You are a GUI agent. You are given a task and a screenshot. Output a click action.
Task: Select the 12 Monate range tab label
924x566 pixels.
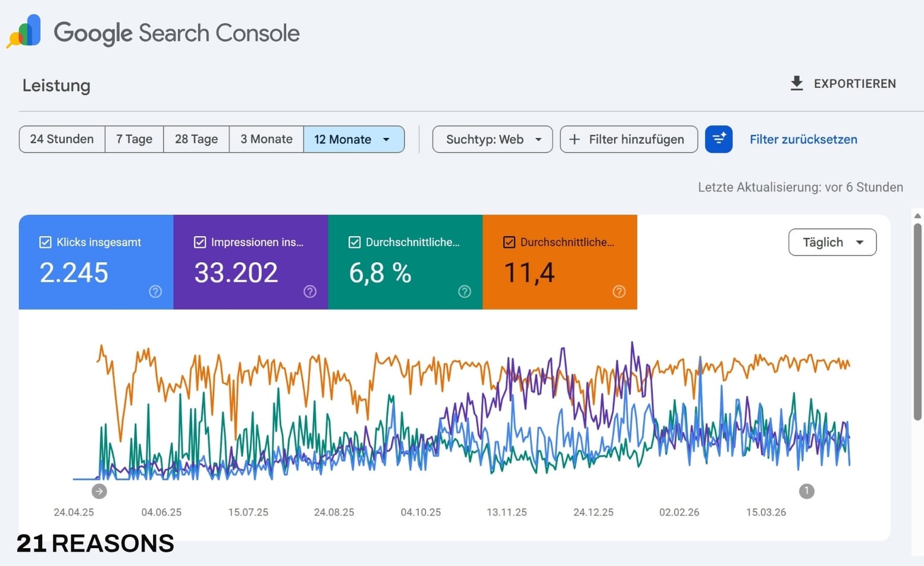point(343,139)
